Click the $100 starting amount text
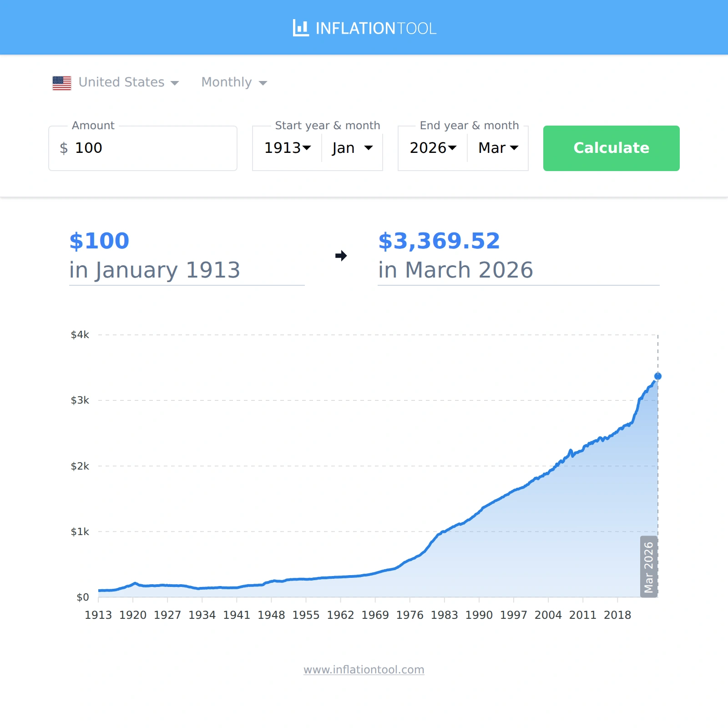Viewport: 728px width, 728px height. point(99,241)
